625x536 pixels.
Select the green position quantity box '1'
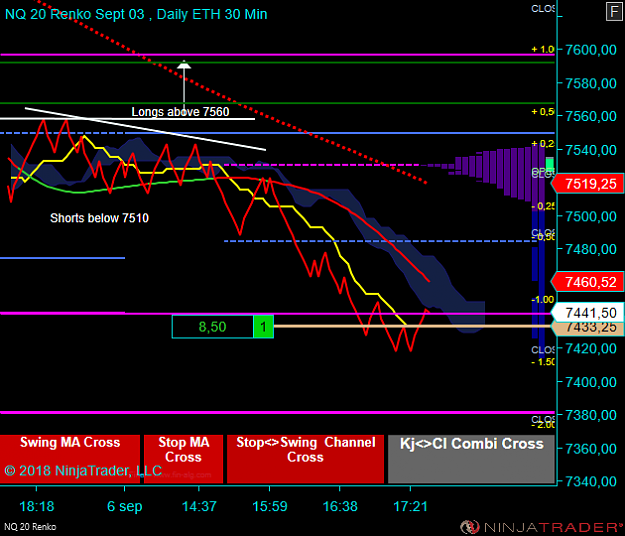tap(263, 327)
